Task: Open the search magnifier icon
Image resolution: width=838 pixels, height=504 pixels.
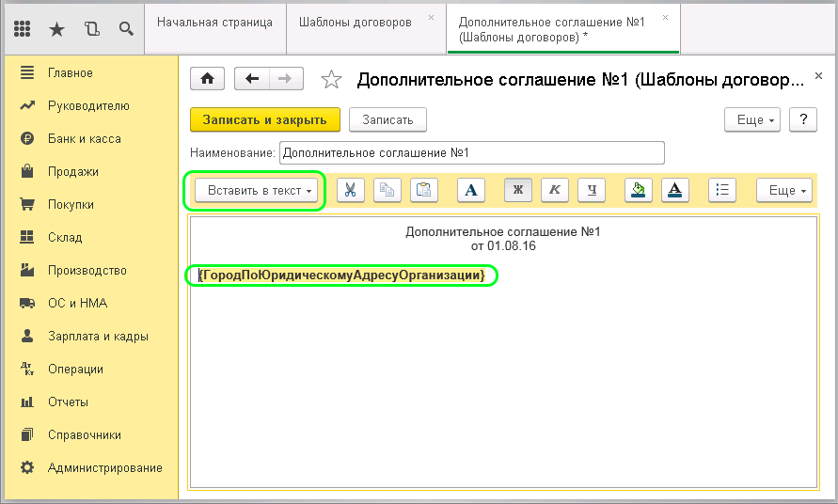Action: coord(126,29)
